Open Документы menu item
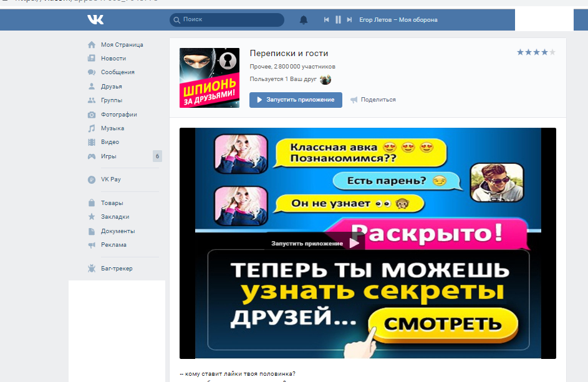 118,231
